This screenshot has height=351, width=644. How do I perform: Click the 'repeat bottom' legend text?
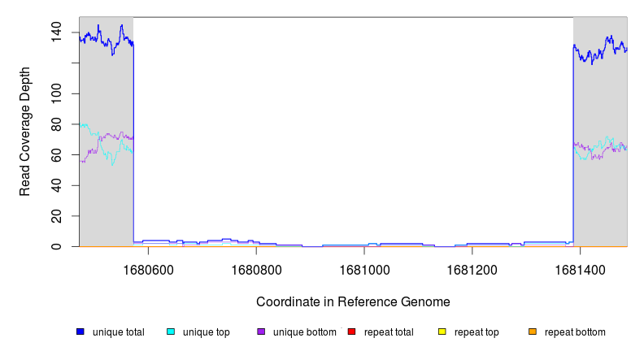[575, 332]
